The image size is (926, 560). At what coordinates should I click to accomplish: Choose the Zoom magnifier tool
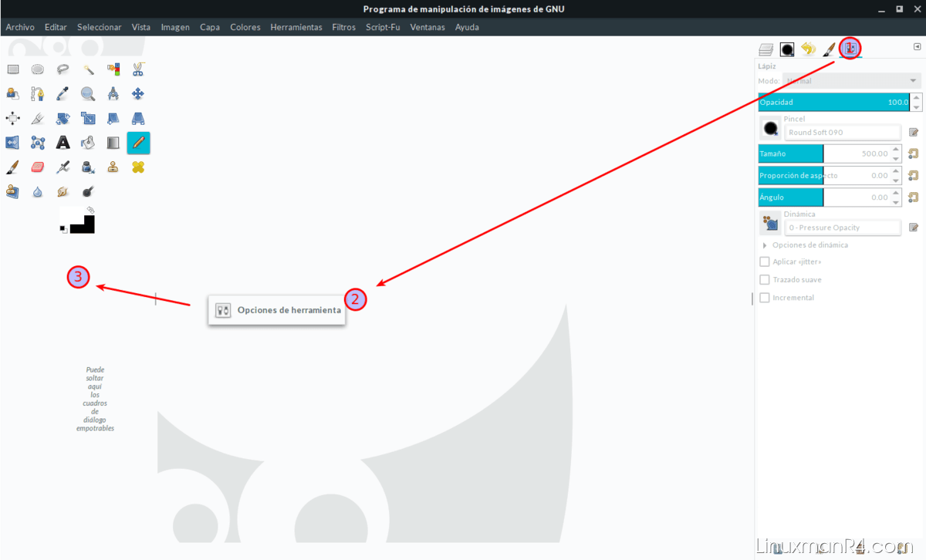tap(88, 94)
